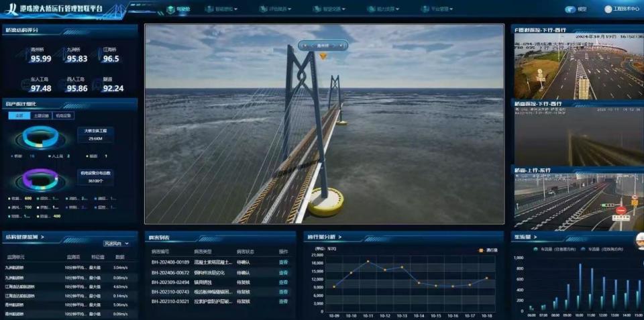The image size is (644, 320).
Task: Toggle the 模型 switch in the top bar
Action: coord(570,9)
